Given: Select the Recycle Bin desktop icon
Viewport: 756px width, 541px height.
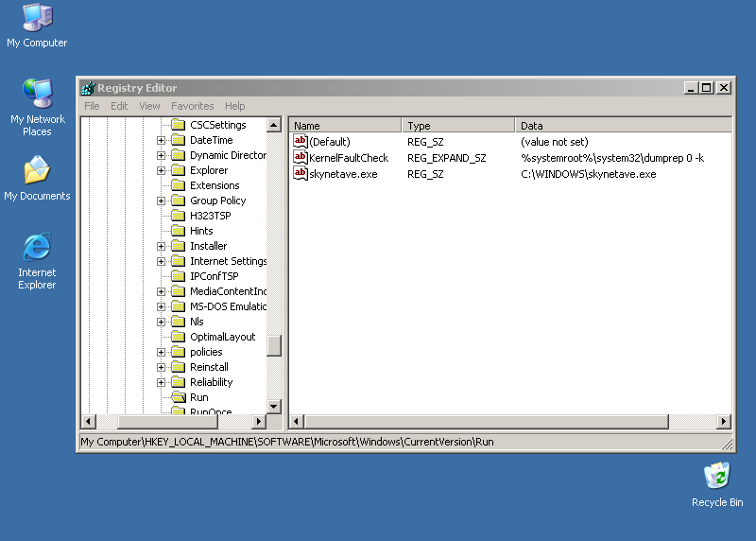Looking at the screenshot, I should (717, 484).
